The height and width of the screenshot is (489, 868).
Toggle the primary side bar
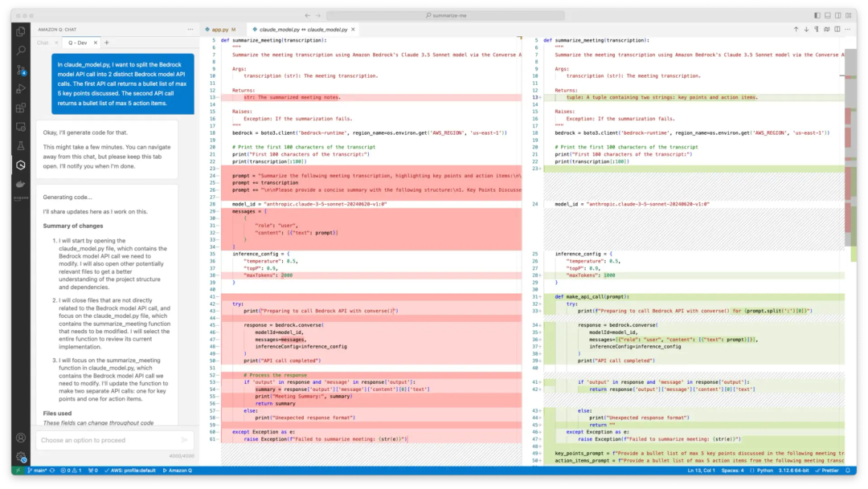coord(817,15)
